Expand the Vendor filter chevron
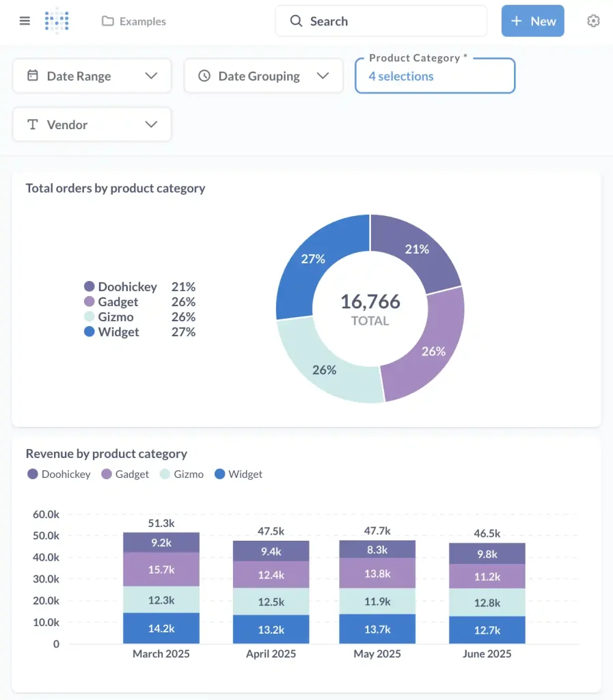This screenshot has width=613, height=700. [x=152, y=124]
